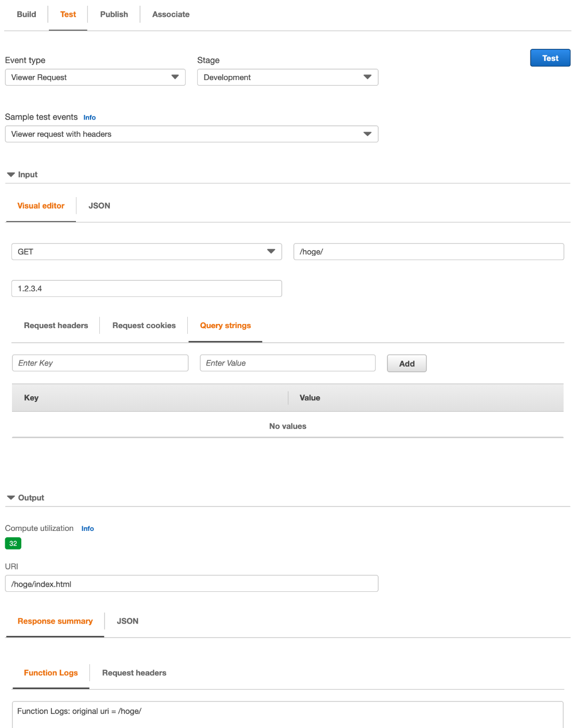Open the Stage Development dropdown
This screenshot has width=582, height=728.
tap(288, 77)
